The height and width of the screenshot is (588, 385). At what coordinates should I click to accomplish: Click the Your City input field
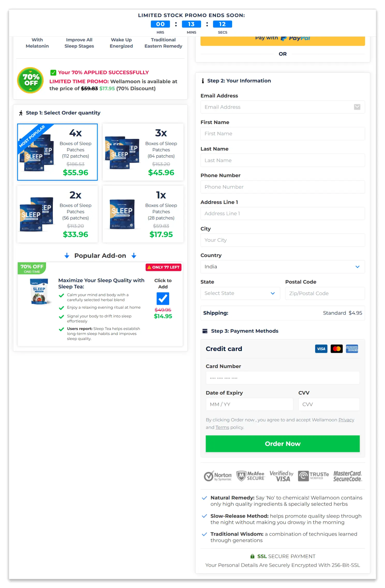point(283,240)
